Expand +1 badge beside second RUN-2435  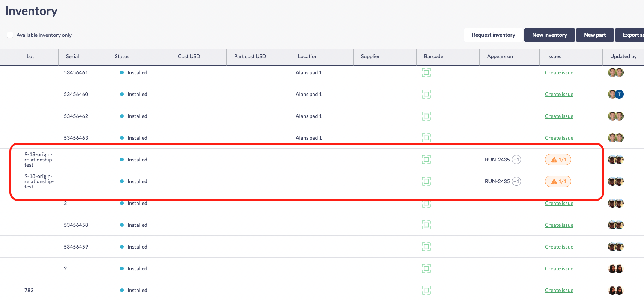(516, 181)
